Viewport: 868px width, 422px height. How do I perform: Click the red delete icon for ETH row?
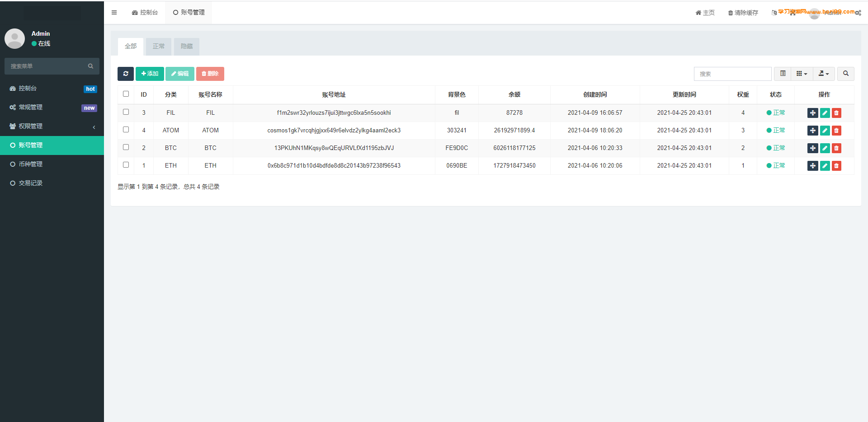[x=836, y=166]
